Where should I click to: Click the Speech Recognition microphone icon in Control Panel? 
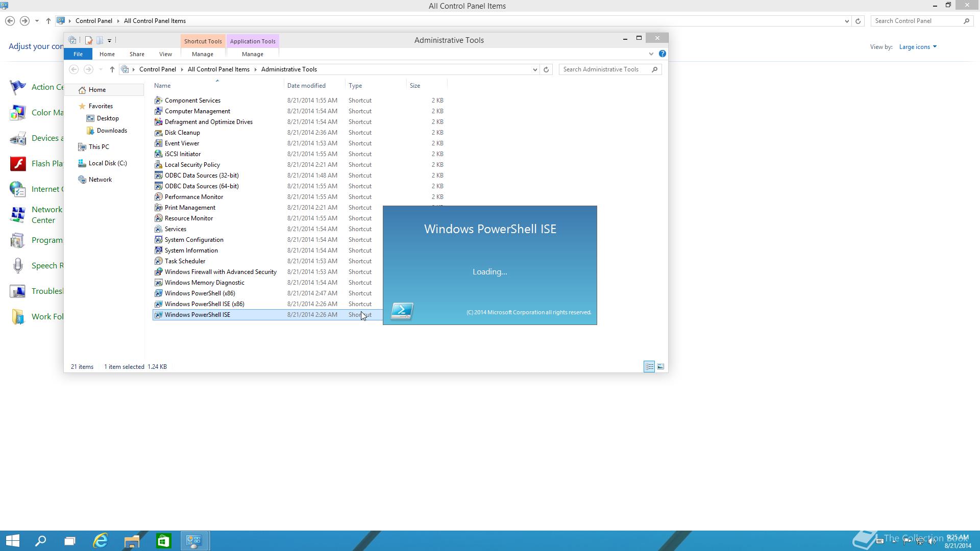coord(18,266)
